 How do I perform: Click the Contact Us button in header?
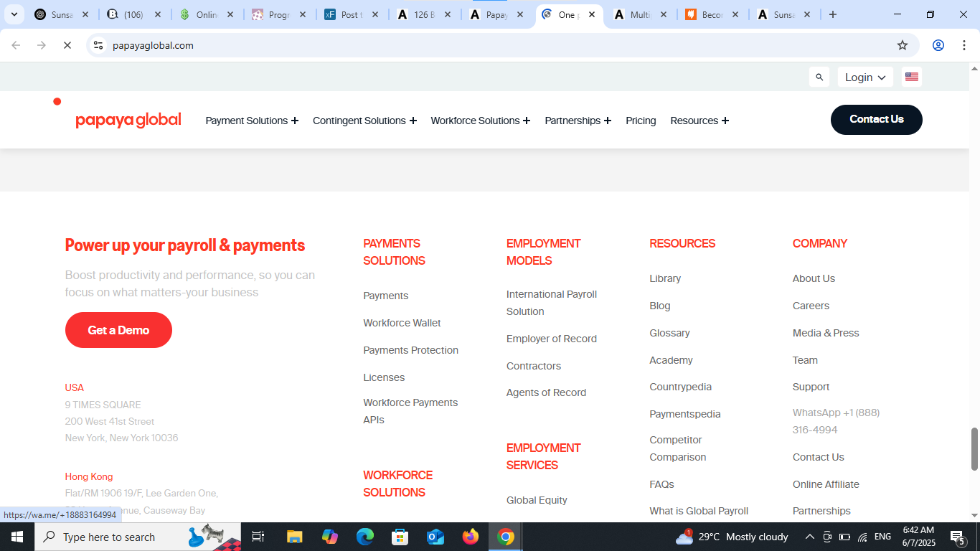point(877,119)
